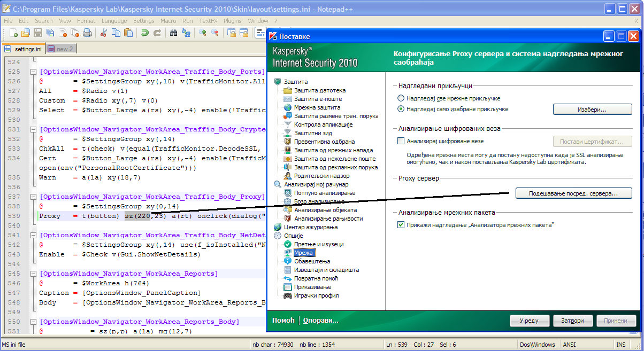The height and width of the screenshot is (351, 644).
Task: Open the Plugins menu
Action: coord(233,21)
